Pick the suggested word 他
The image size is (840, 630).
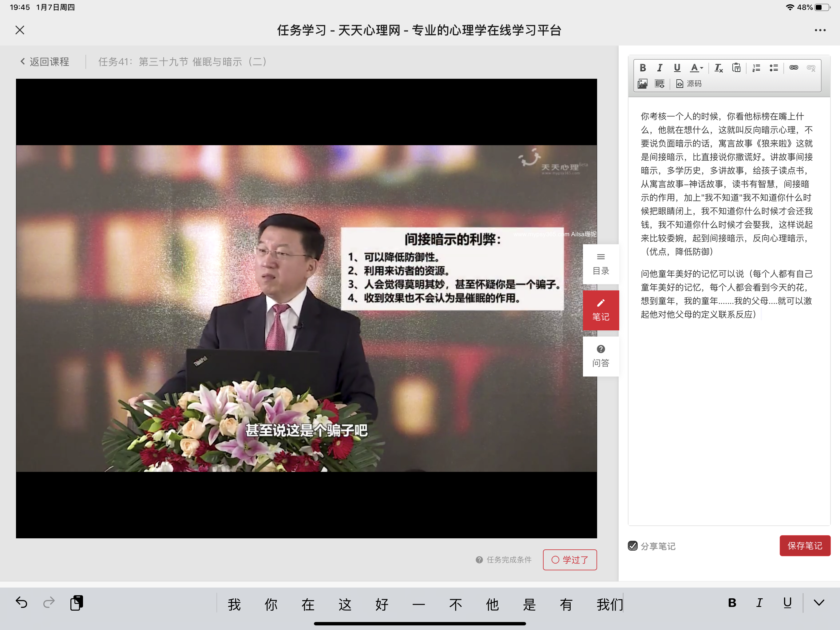click(492, 604)
